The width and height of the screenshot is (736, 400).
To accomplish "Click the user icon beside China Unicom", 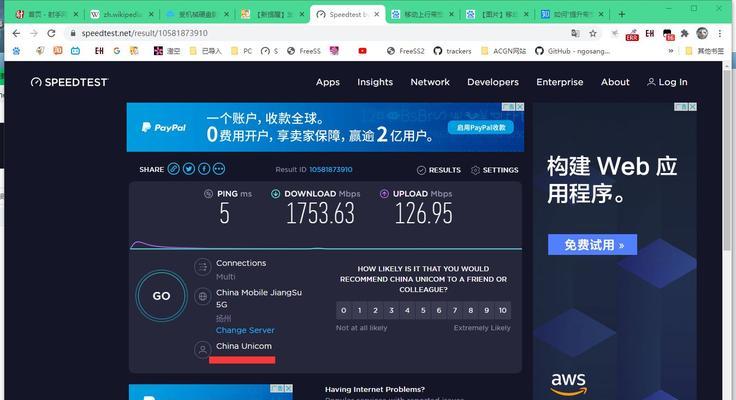I will pos(203,350).
